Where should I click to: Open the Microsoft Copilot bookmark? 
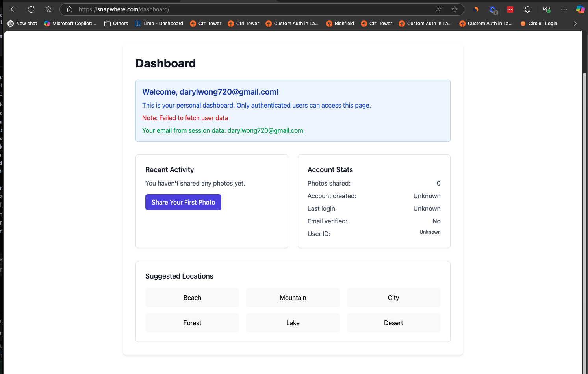tap(70, 24)
